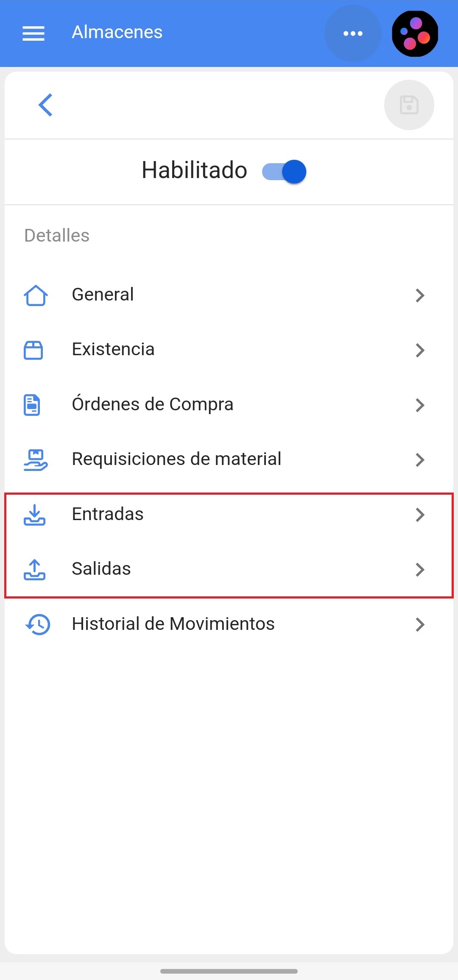Tap the download tray icon for Entradas
Screen dimensions: 458x980
34,515
